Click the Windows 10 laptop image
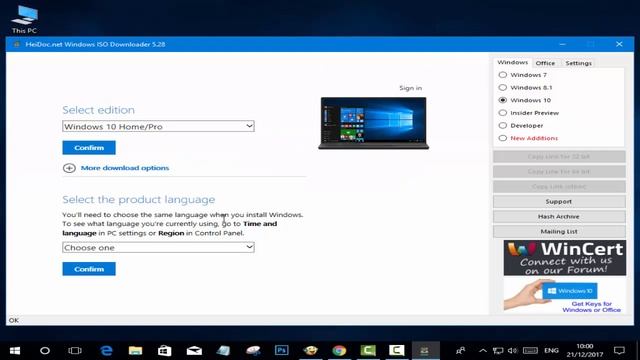This screenshot has width=640, height=360. click(373, 123)
